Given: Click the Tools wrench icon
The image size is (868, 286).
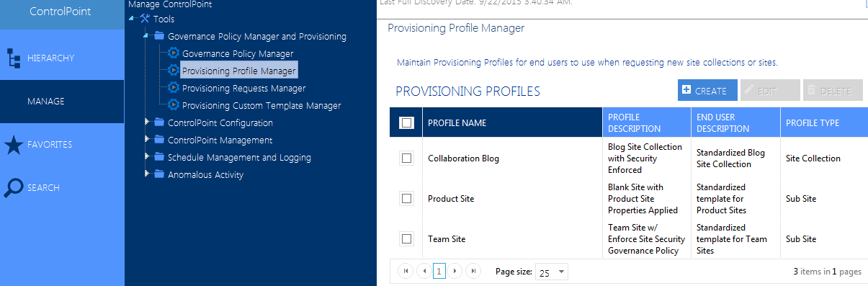Looking at the screenshot, I should click(x=145, y=19).
